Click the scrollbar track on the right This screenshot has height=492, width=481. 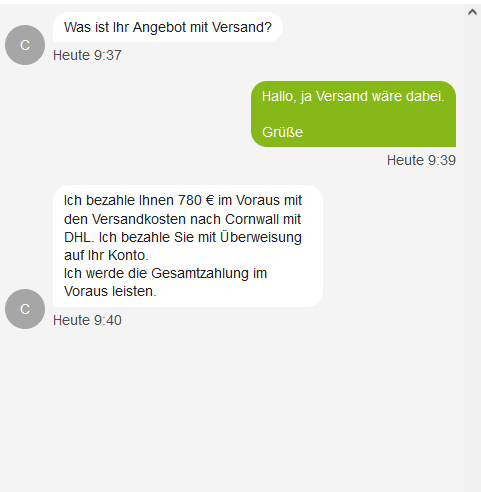[x=472, y=253]
